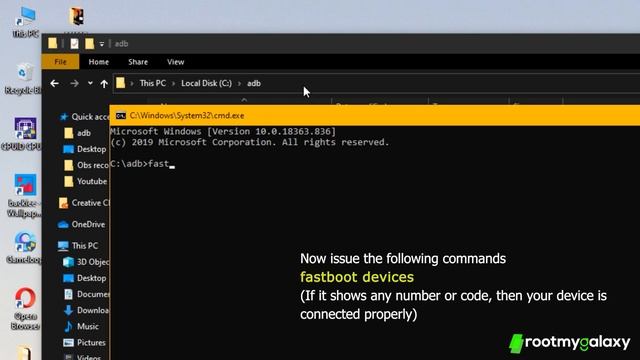Click This PC in address breadcrumb
Viewport: 640px width, 360px height.
coord(153,83)
